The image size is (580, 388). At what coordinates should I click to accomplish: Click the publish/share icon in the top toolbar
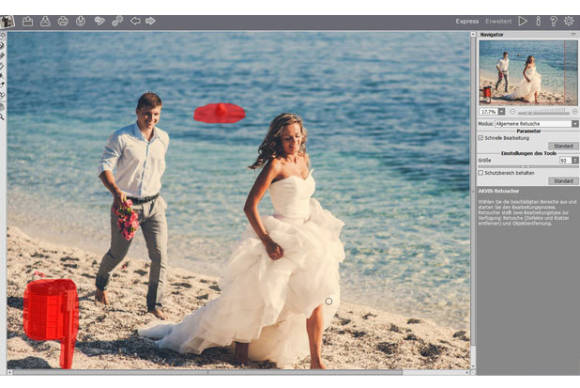point(81,21)
